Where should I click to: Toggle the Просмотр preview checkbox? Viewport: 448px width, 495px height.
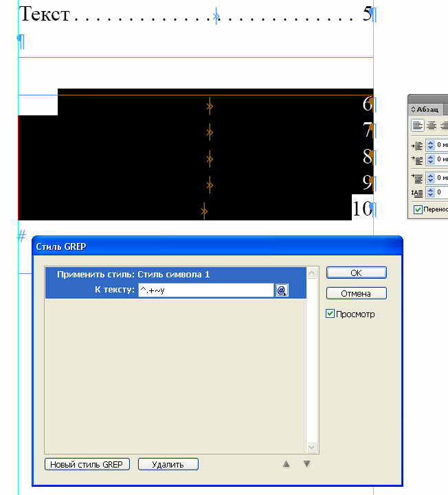(x=330, y=314)
